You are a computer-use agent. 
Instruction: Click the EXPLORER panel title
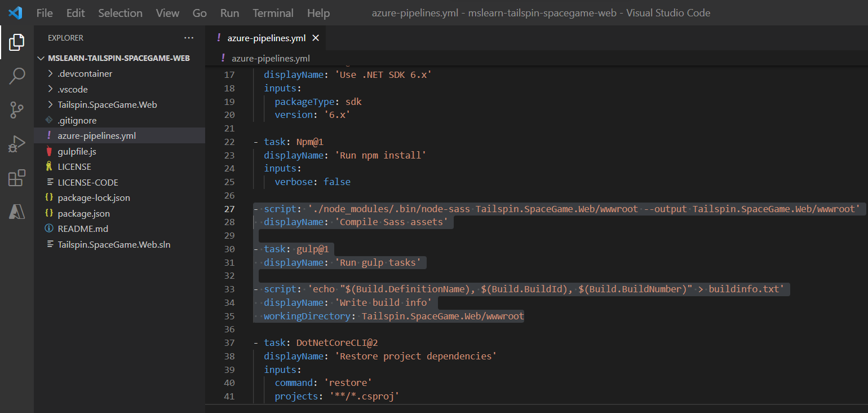65,38
